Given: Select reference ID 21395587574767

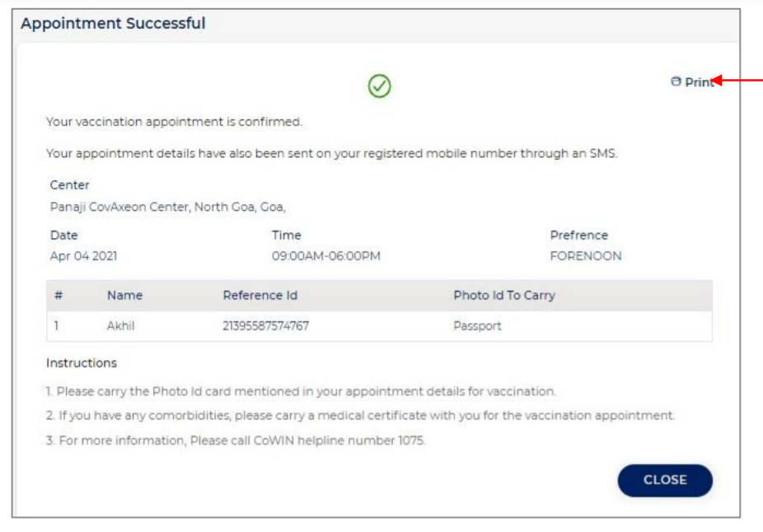Looking at the screenshot, I should pyautogui.click(x=265, y=325).
